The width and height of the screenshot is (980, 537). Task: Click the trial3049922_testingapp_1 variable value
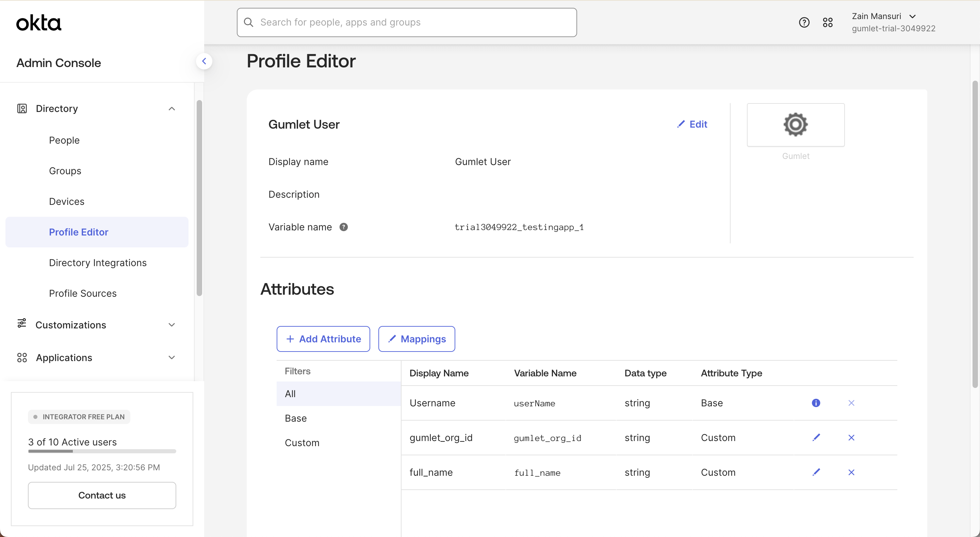[x=519, y=227]
